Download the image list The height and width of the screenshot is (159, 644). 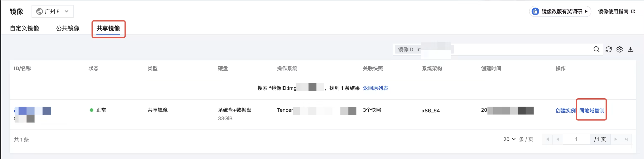(x=630, y=49)
